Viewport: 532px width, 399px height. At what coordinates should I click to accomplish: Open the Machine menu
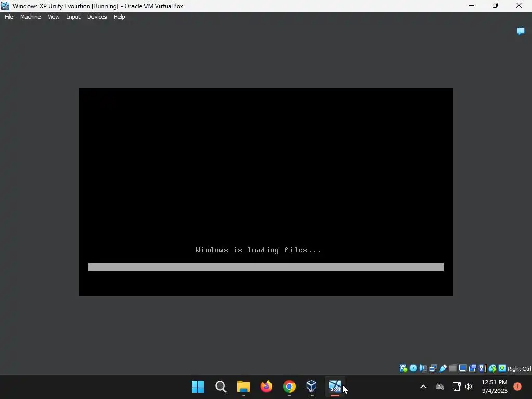pos(30,17)
